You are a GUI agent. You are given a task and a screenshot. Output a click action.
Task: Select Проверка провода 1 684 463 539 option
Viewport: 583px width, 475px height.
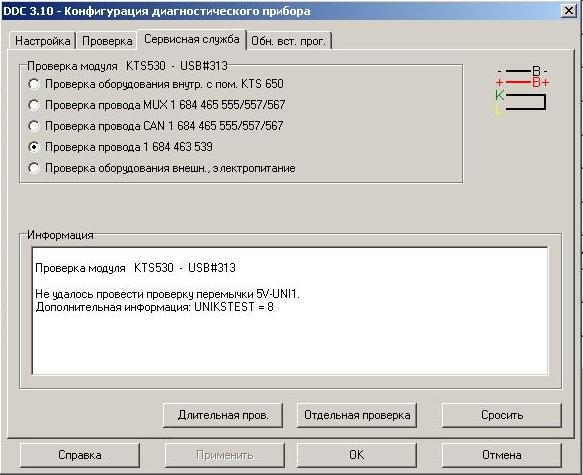tap(120, 147)
